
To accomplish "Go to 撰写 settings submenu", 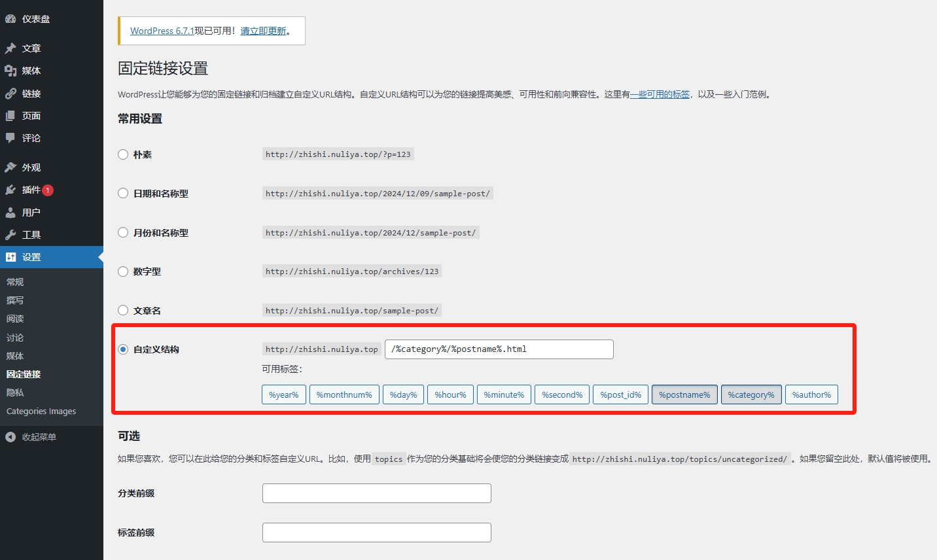I will (15, 300).
